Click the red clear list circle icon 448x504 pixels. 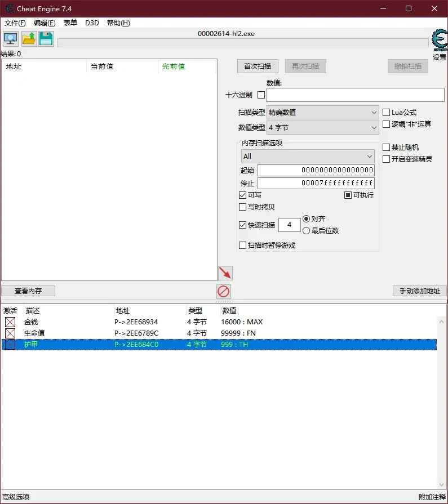pyautogui.click(x=224, y=292)
